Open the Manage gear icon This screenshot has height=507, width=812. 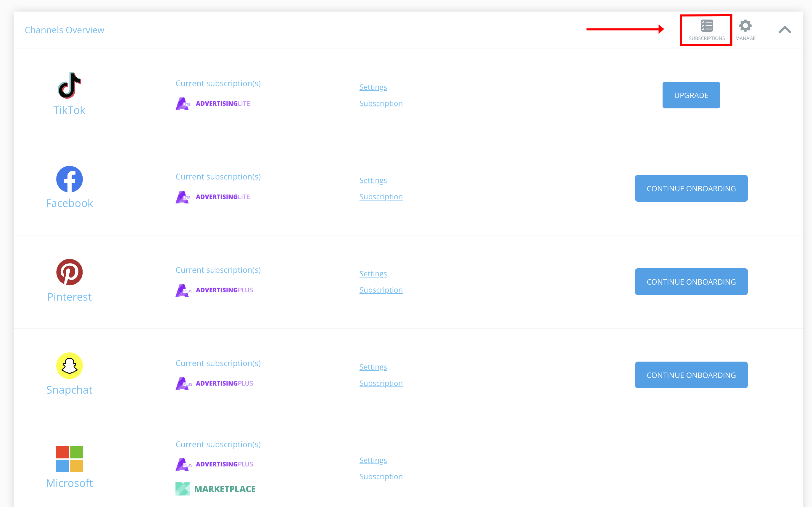pos(745,26)
